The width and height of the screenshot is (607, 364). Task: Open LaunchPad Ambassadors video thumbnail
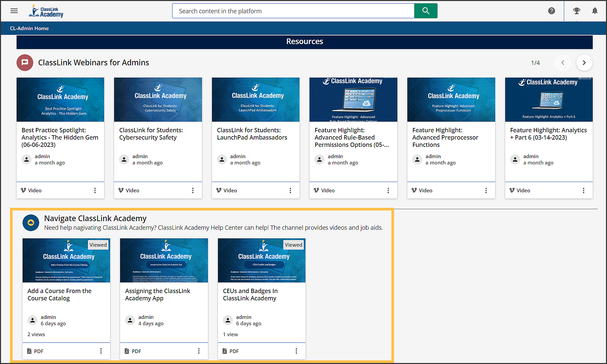tap(255, 99)
